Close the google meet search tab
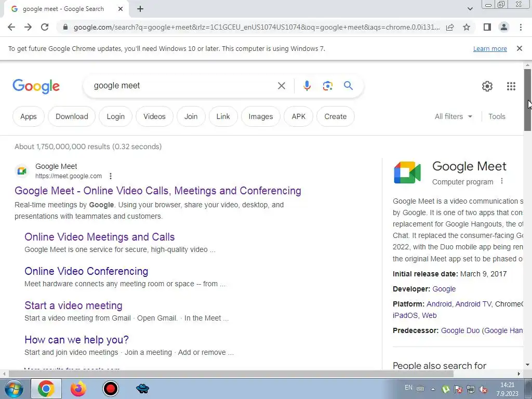 (x=121, y=9)
